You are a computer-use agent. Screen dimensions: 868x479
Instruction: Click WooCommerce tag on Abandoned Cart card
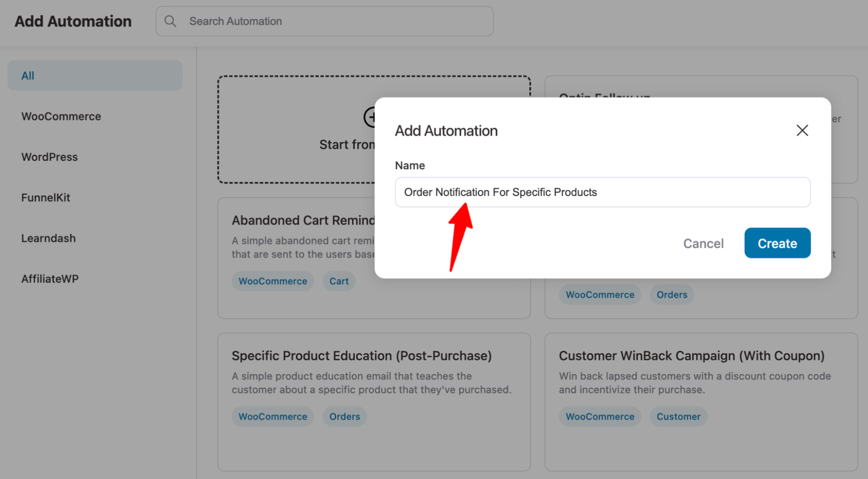tap(273, 281)
